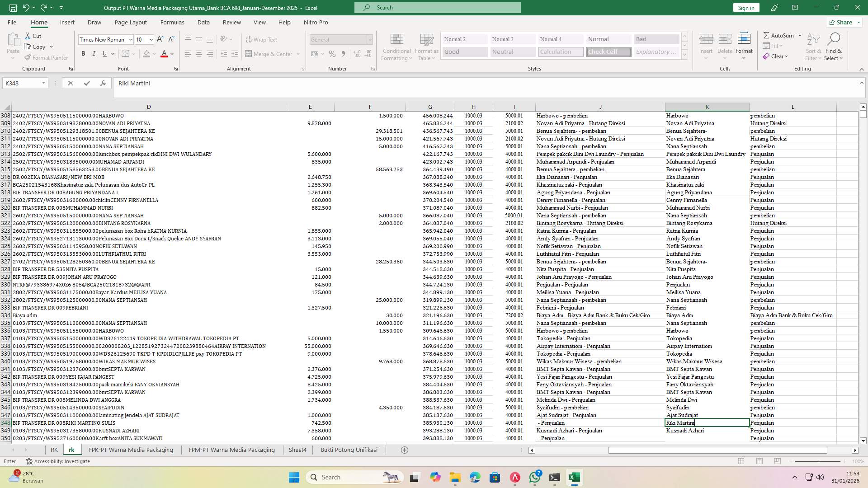The height and width of the screenshot is (488, 868).
Task: Open Excel icon in the taskbar
Action: (575, 477)
